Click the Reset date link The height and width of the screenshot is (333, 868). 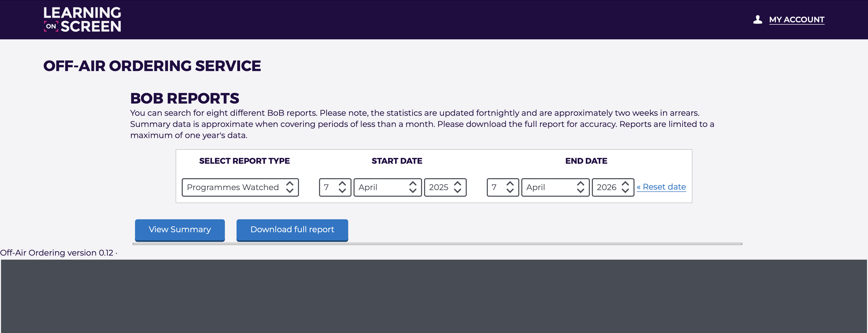(661, 187)
